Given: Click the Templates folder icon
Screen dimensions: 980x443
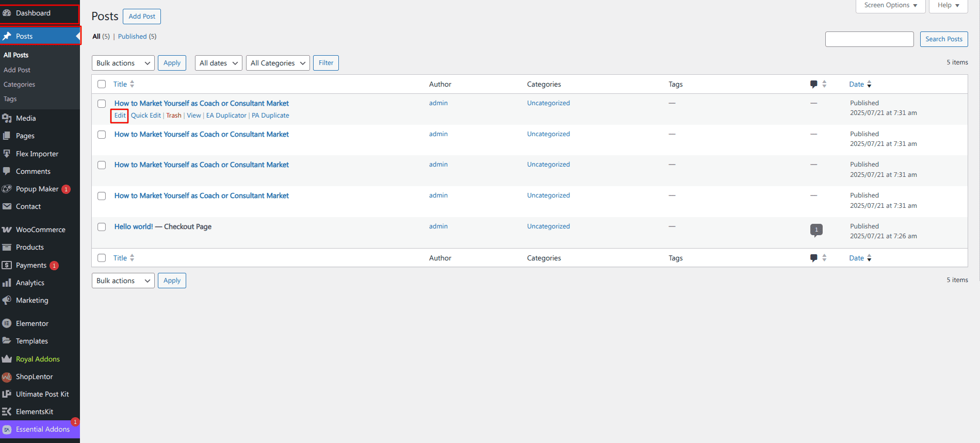Looking at the screenshot, I should pos(7,341).
